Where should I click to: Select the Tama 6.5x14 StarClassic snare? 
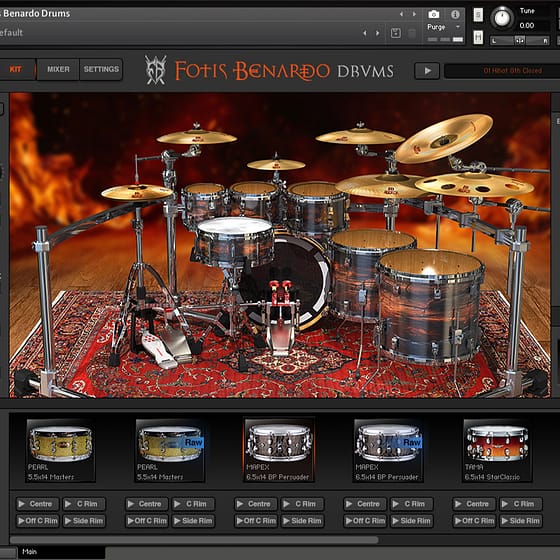(498, 451)
